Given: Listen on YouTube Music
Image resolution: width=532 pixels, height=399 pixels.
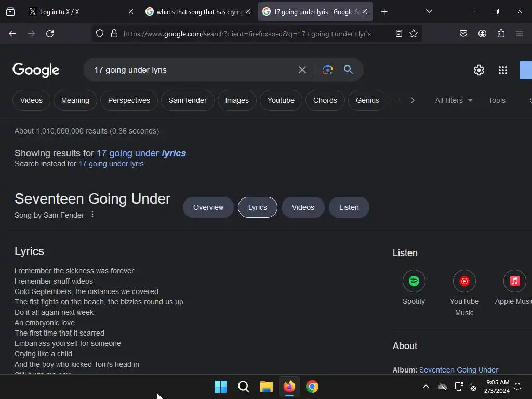Looking at the screenshot, I should tap(464, 294).
